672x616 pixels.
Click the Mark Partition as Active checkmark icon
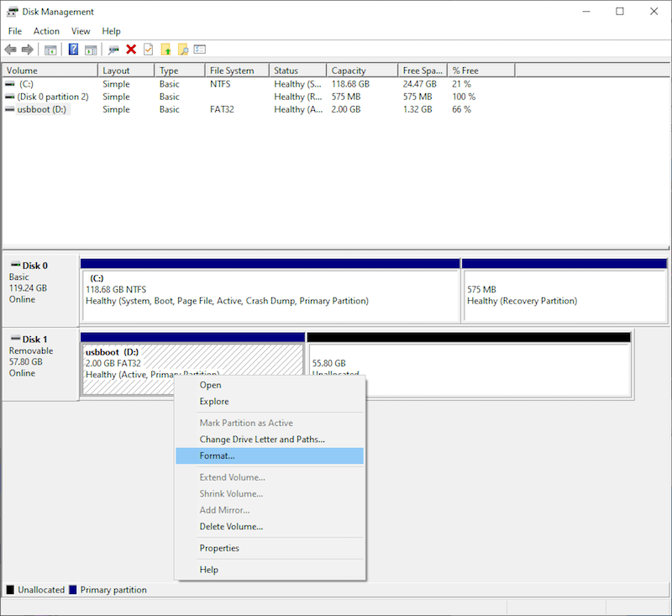point(147,49)
